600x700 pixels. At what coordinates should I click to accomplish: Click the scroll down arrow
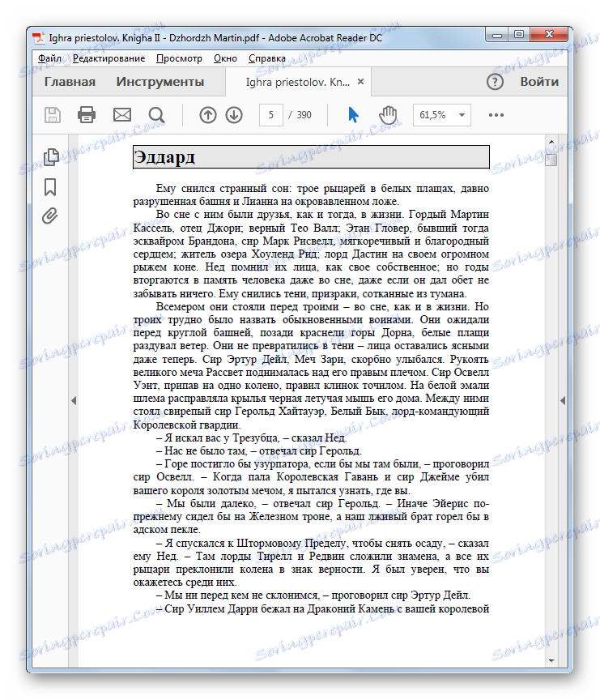[x=551, y=660]
